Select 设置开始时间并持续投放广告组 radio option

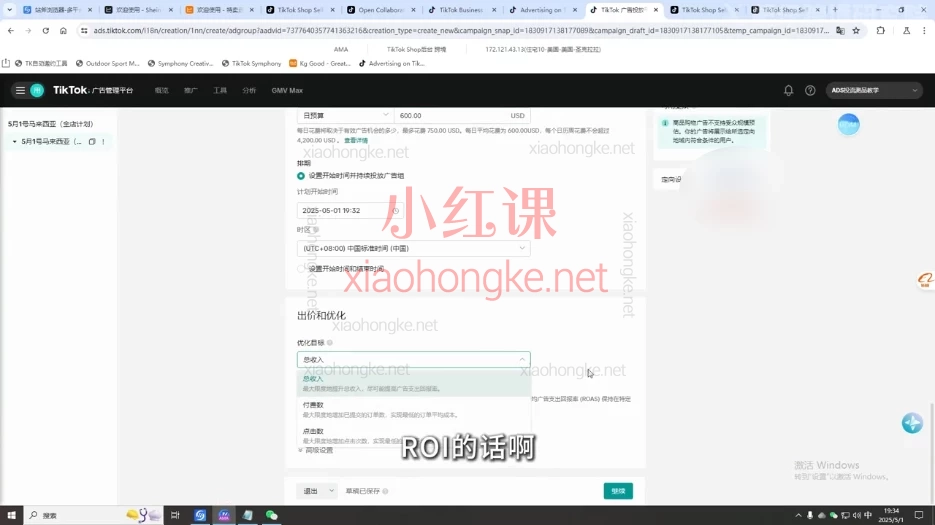point(301,175)
